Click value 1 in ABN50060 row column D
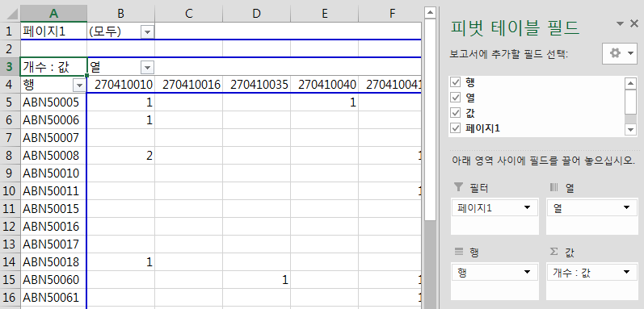 (x=256, y=279)
